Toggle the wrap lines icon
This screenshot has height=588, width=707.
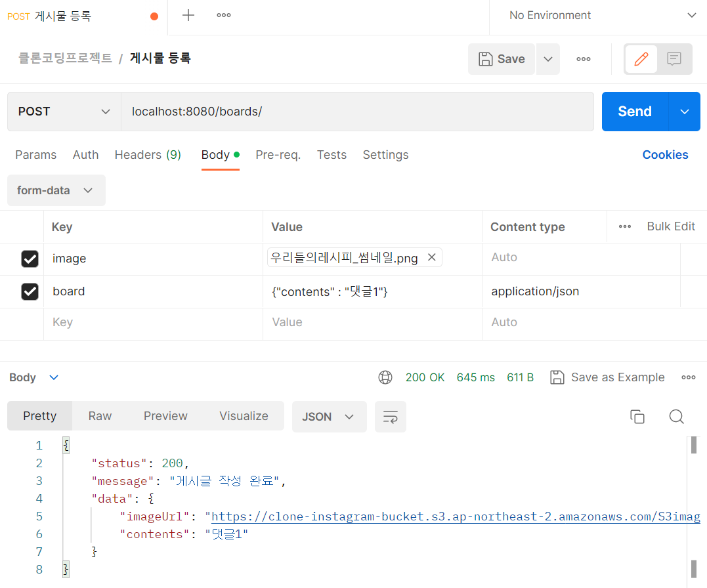(x=391, y=417)
